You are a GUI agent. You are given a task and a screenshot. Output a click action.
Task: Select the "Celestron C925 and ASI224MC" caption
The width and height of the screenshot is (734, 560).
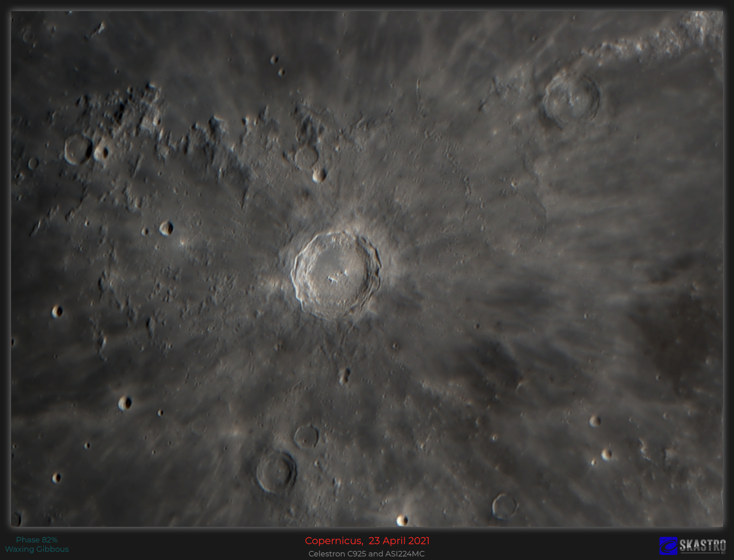click(366, 553)
